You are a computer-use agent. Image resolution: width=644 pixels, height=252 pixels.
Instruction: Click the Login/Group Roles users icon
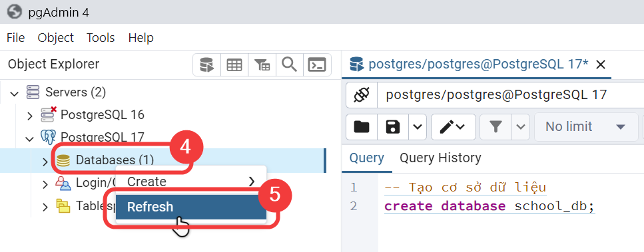[x=63, y=183]
